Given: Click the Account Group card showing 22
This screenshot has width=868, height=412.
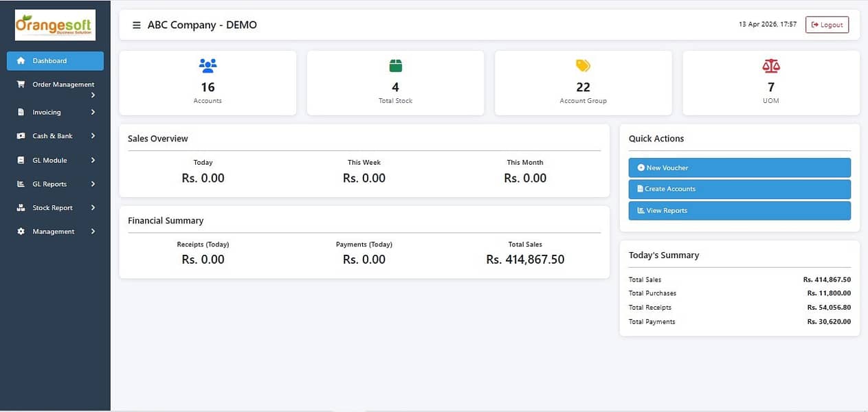Looking at the screenshot, I should pos(583,82).
